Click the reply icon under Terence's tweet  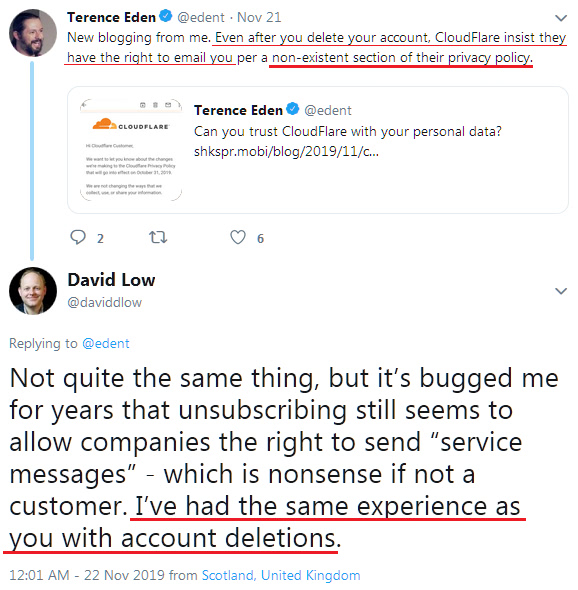(x=78, y=237)
